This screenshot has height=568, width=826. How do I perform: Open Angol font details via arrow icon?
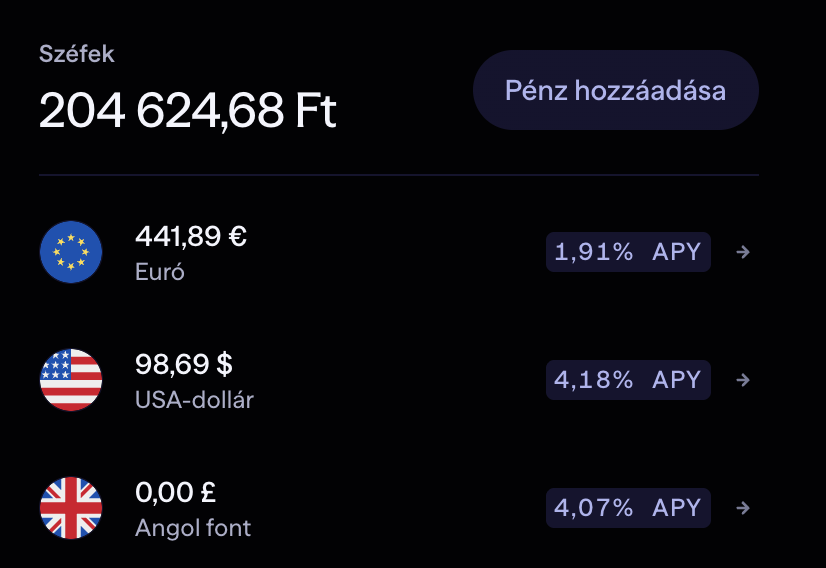[742, 508]
